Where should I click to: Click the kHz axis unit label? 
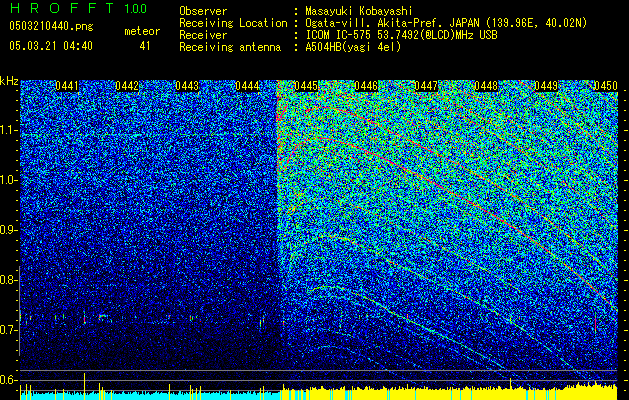(9, 81)
